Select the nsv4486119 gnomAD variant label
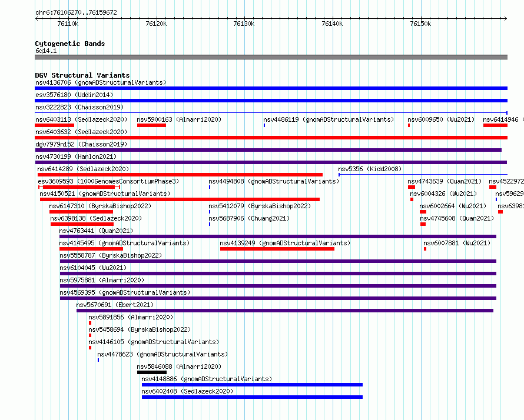This screenshot has height=420, width=524. (x=329, y=119)
